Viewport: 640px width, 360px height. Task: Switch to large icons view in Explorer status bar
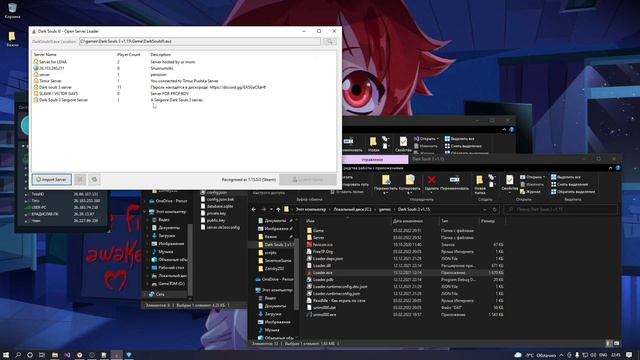click(617, 344)
